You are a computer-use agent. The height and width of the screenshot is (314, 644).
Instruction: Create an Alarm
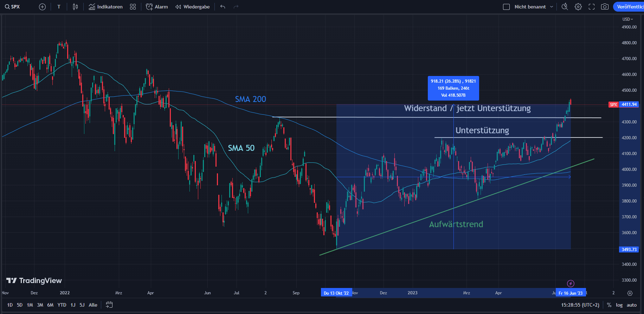[157, 7]
